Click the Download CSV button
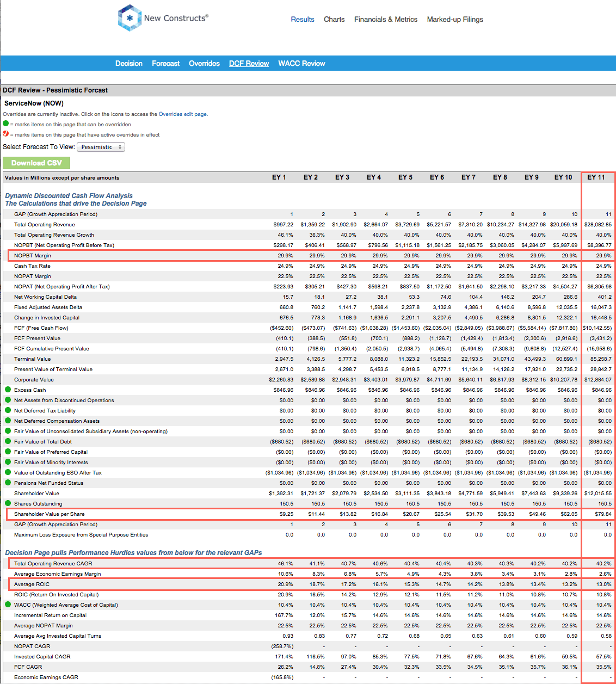616x684 pixels. (x=36, y=163)
